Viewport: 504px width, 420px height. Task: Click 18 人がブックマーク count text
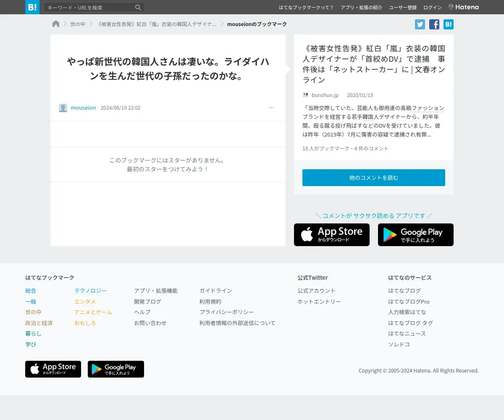(x=326, y=149)
